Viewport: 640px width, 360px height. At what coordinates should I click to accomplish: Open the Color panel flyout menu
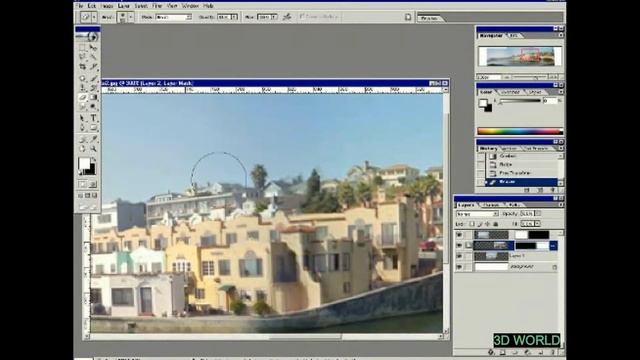click(561, 92)
